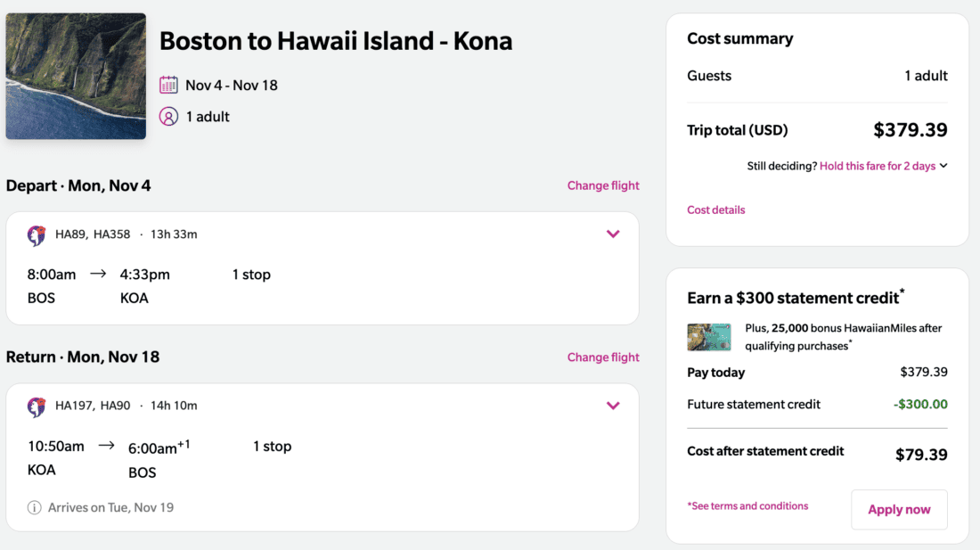Change the return flight on Nov 18

coord(603,357)
